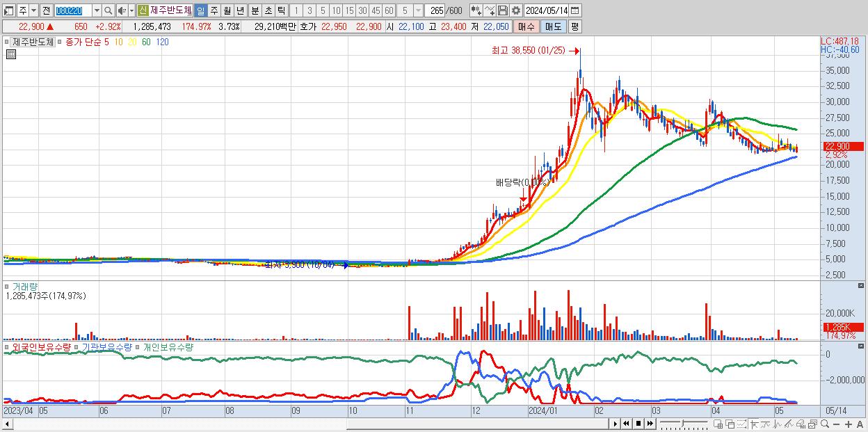Click the scrollbar right arrow before playback controls

(x=616, y=424)
